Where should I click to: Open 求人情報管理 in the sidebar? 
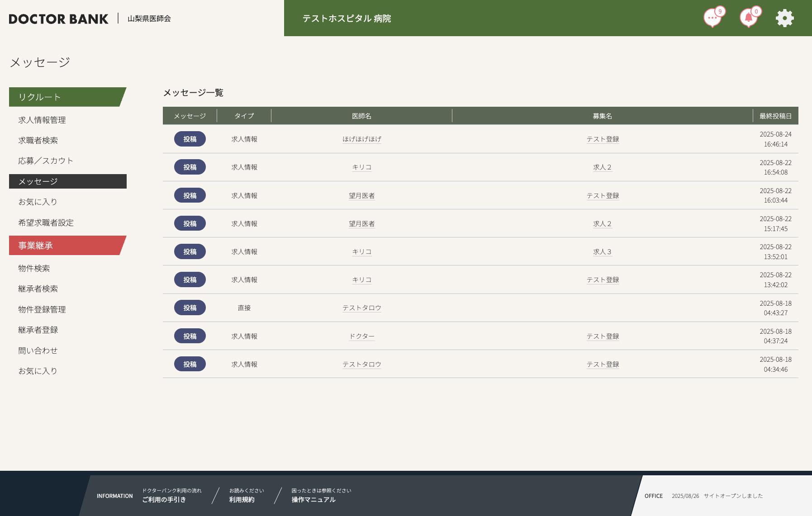pos(42,120)
